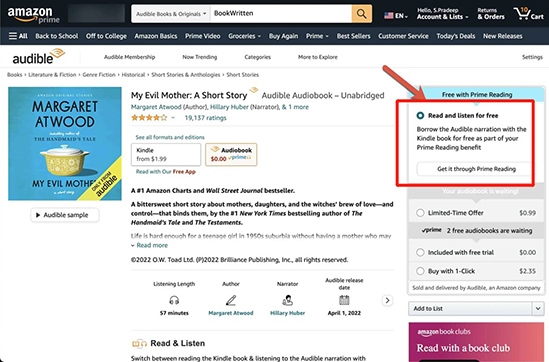Open the Amazon book clubs banner

tap(476, 342)
